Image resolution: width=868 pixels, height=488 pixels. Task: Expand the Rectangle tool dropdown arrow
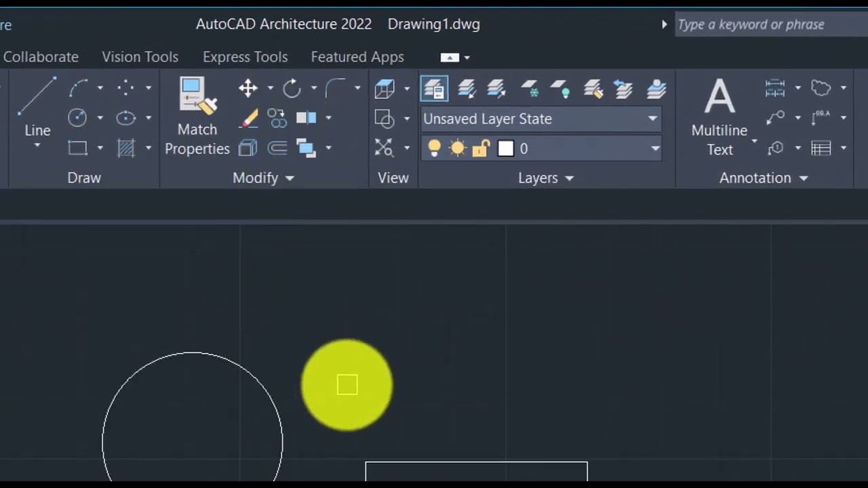coord(100,148)
